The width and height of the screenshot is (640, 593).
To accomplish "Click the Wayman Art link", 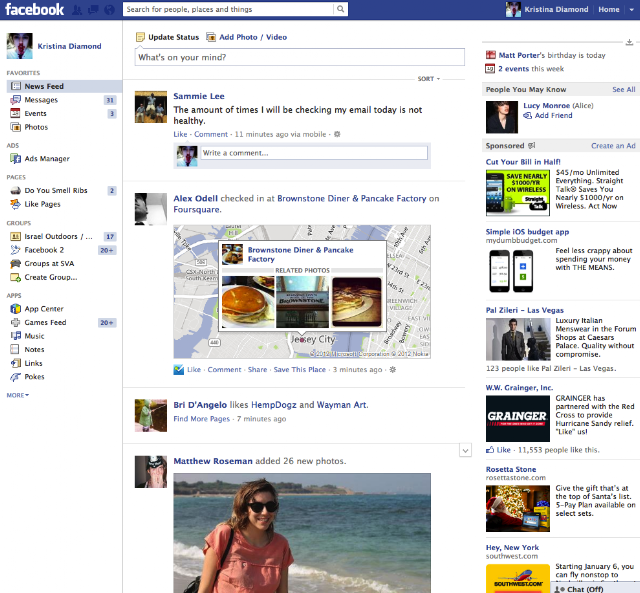I will (342, 405).
